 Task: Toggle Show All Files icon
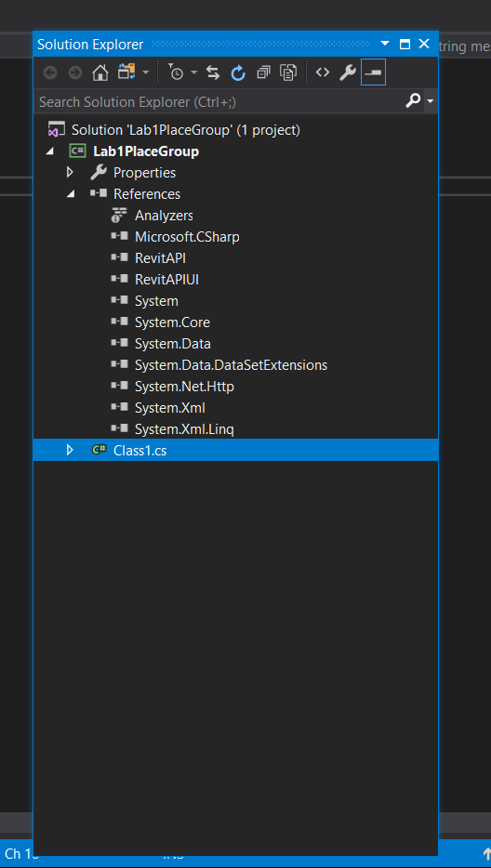point(288,72)
